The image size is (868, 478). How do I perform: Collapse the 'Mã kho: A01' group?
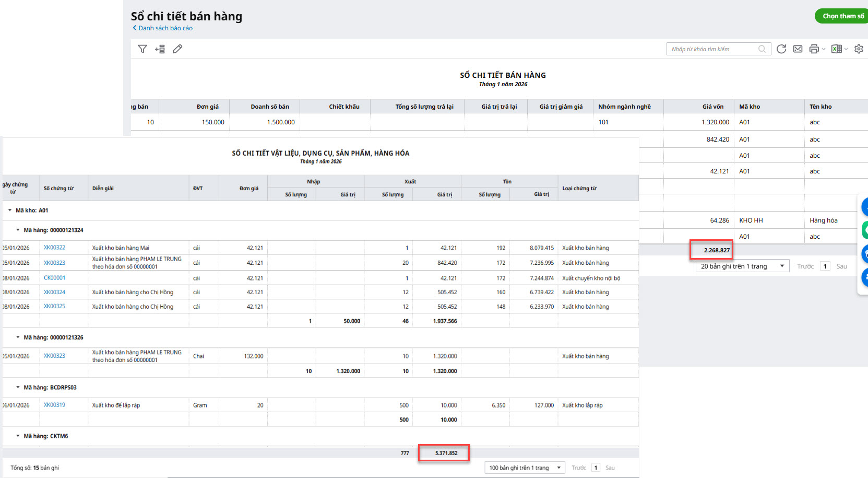point(10,211)
